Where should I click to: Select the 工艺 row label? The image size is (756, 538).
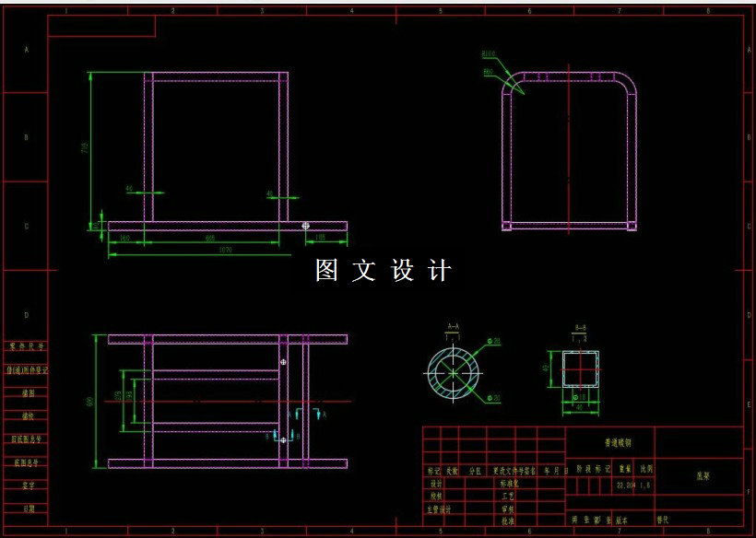tap(508, 496)
